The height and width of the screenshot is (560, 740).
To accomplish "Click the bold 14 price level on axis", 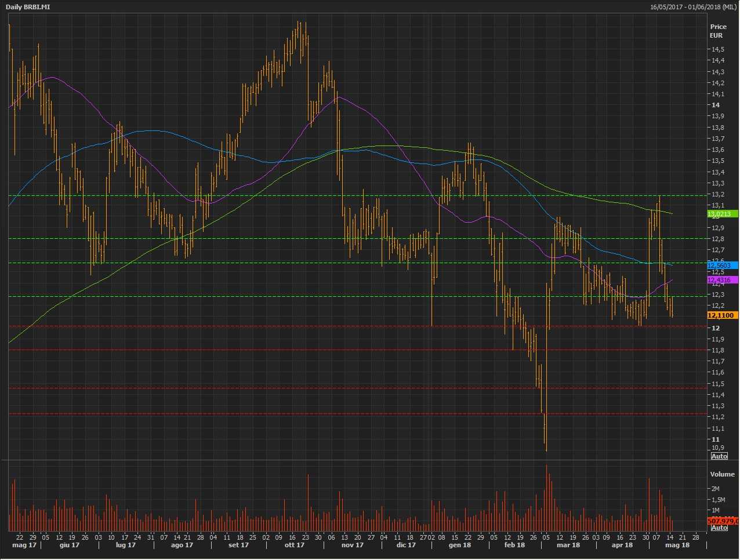I will [x=716, y=105].
